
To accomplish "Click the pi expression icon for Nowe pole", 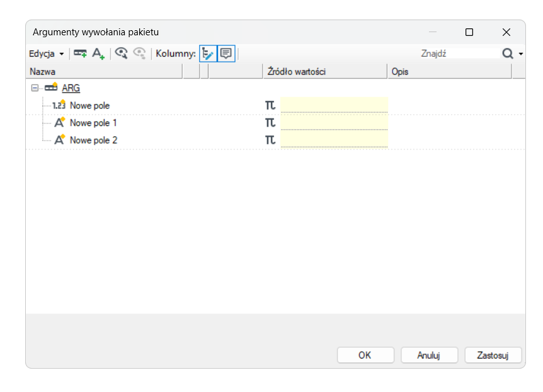I will tap(270, 105).
